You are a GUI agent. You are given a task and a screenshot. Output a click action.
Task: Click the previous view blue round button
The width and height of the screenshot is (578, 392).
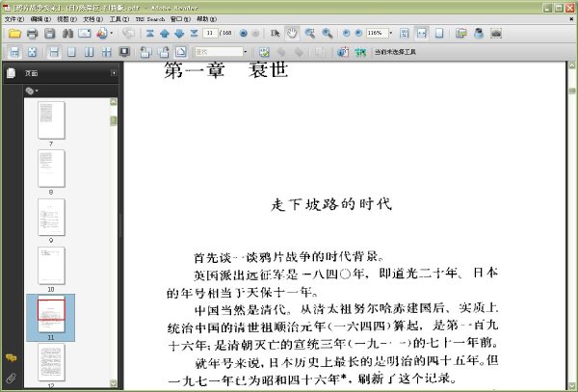pos(244,34)
